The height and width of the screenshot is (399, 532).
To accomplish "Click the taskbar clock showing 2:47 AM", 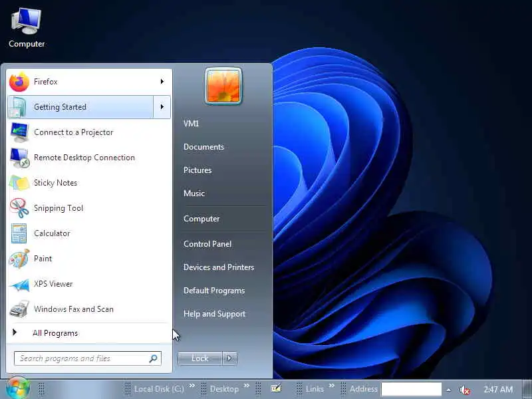I will tap(498, 390).
